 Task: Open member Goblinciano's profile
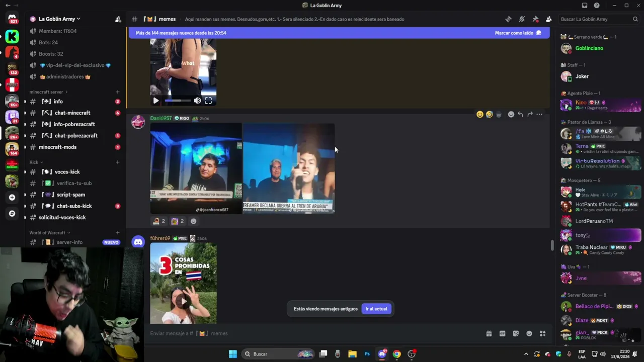coord(589,48)
